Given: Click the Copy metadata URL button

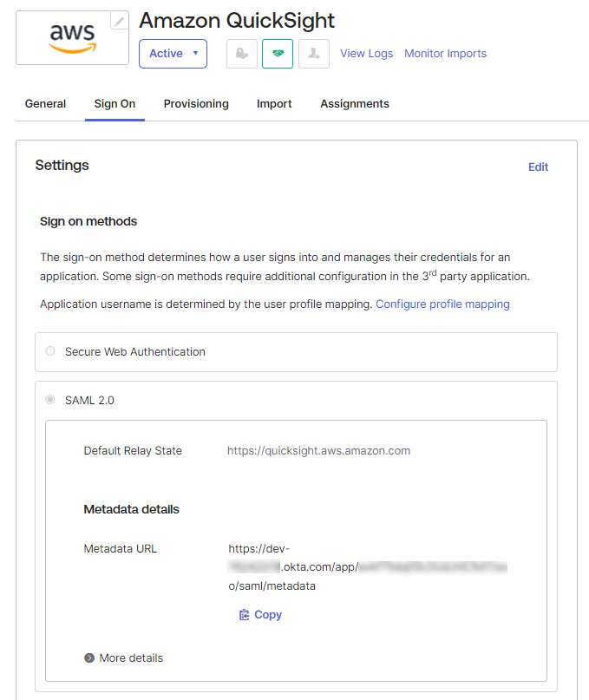Looking at the screenshot, I should coord(261,615).
